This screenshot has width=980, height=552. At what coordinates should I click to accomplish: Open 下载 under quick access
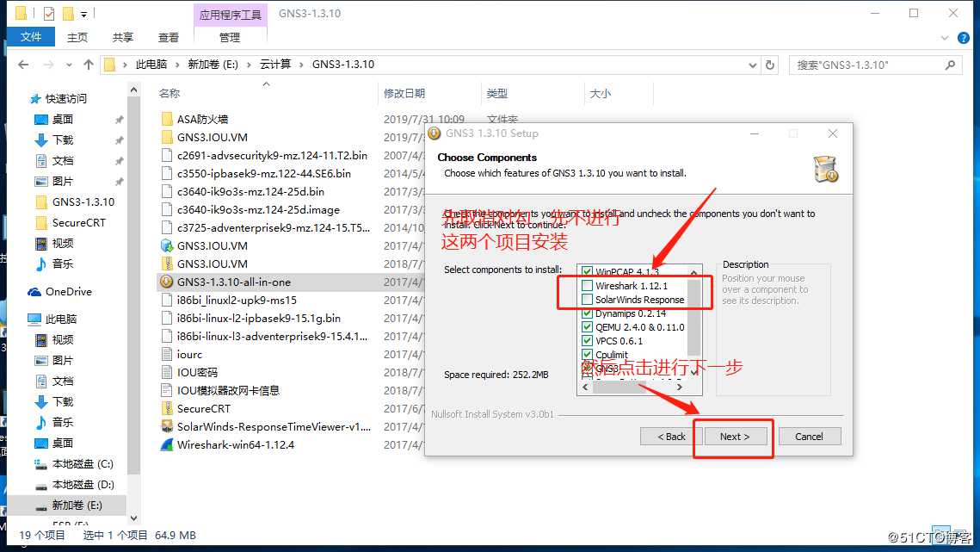point(63,140)
